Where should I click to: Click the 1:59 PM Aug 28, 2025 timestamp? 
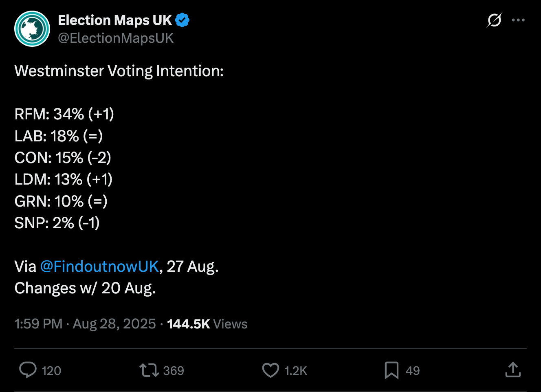(85, 324)
